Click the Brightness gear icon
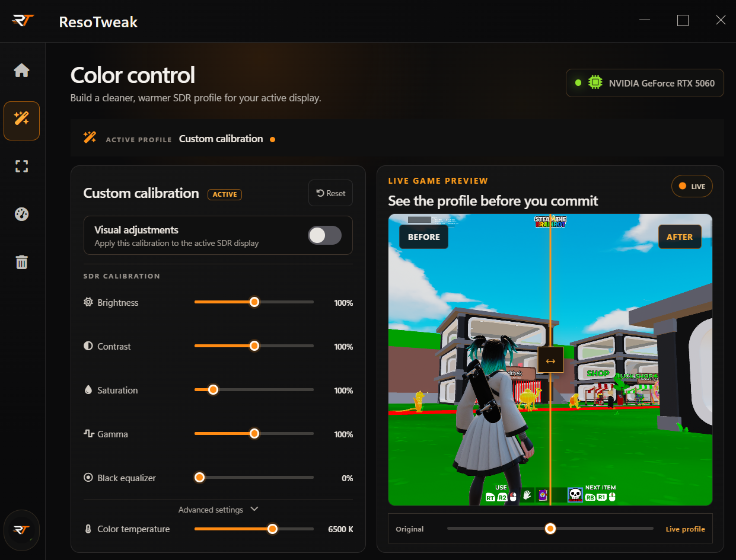 pyautogui.click(x=88, y=302)
